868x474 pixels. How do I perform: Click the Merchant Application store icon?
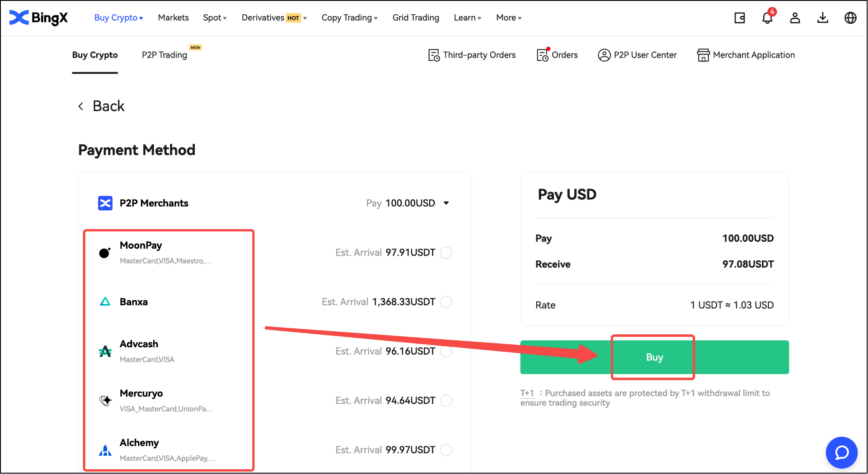point(703,55)
